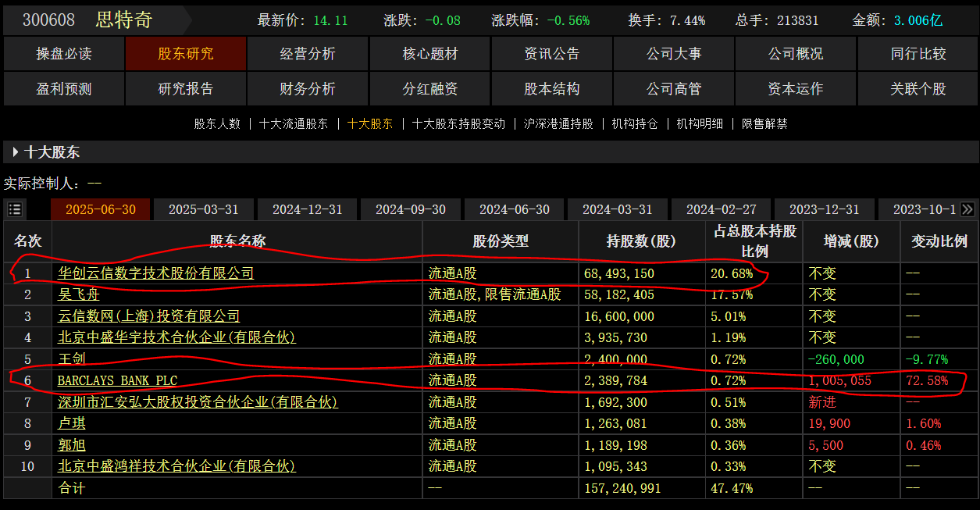The width and height of the screenshot is (980, 510).
Task: Switch to the 财务分析 tab
Action: 308,89
